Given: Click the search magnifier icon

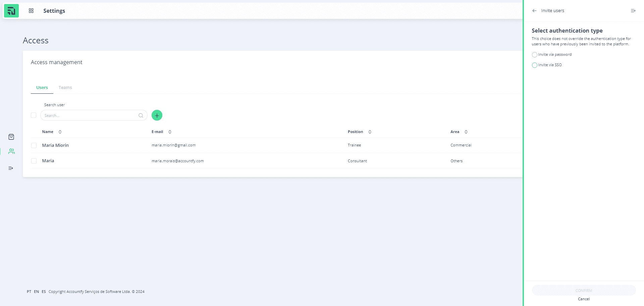Looking at the screenshot, I should [x=141, y=116].
